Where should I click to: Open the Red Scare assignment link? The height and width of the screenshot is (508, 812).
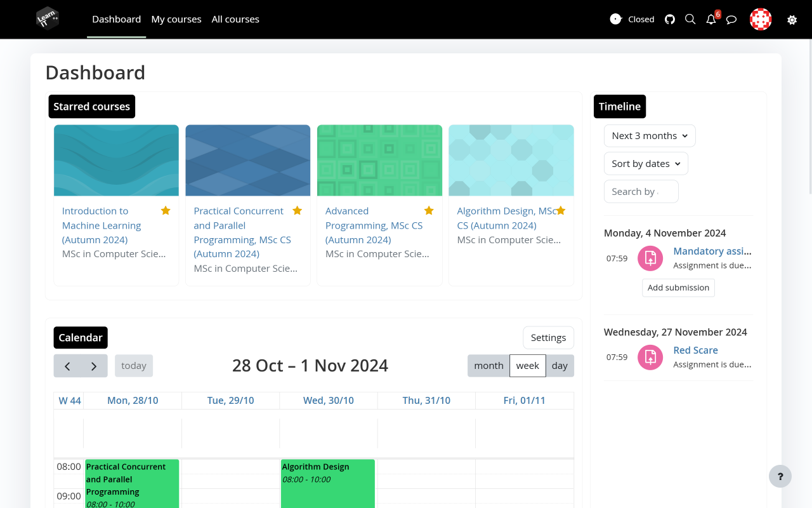(695, 350)
